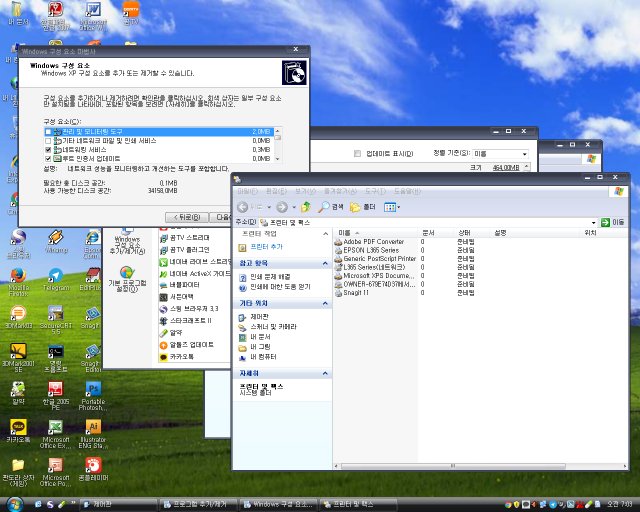Open 스캐너 및 카메라 link

(x=273, y=327)
